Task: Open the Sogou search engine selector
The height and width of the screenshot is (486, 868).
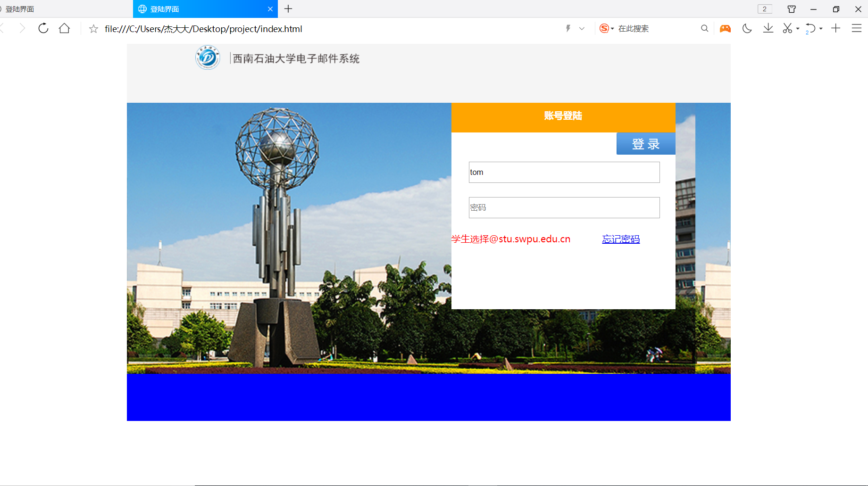Action: (607, 28)
